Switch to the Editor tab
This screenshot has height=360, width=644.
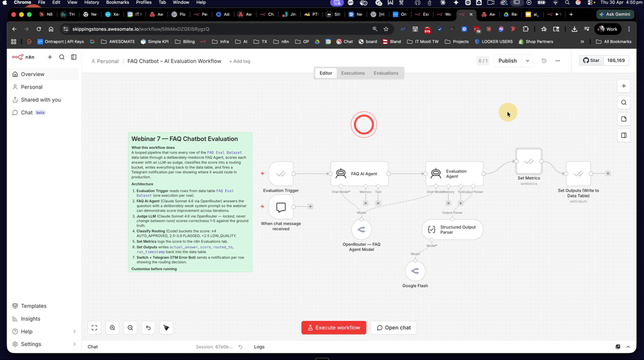[x=326, y=73]
